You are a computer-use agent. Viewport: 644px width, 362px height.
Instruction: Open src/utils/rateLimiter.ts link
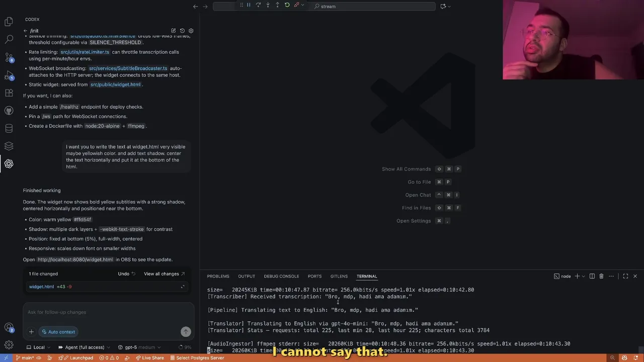click(85, 52)
